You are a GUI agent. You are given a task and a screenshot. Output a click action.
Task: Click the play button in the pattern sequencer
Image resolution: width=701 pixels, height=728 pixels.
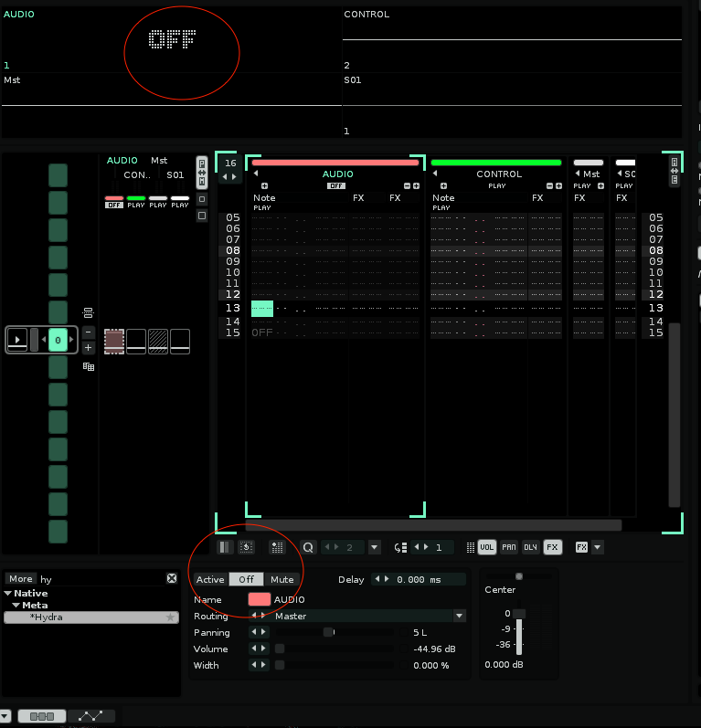[x=17, y=340]
